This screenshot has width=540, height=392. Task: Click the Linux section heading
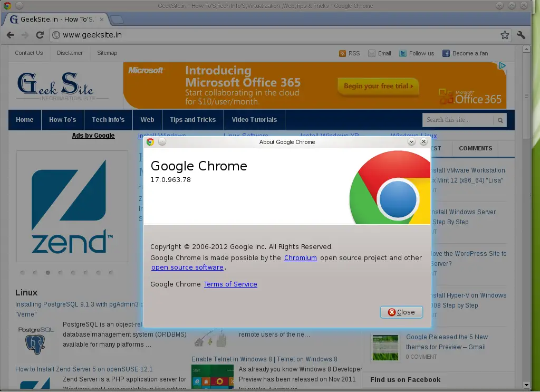[x=26, y=293]
